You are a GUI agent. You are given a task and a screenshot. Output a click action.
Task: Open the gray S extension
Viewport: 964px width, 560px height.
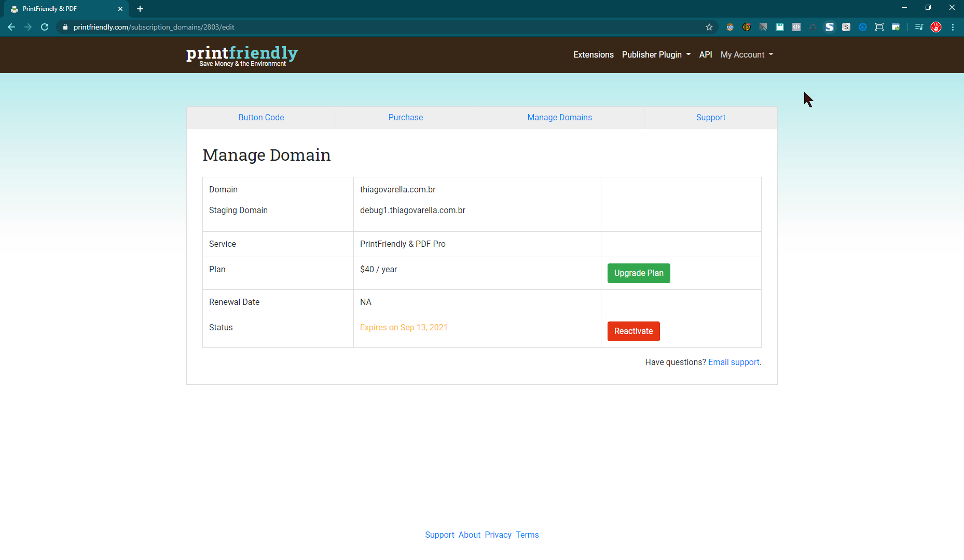coord(846,27)
